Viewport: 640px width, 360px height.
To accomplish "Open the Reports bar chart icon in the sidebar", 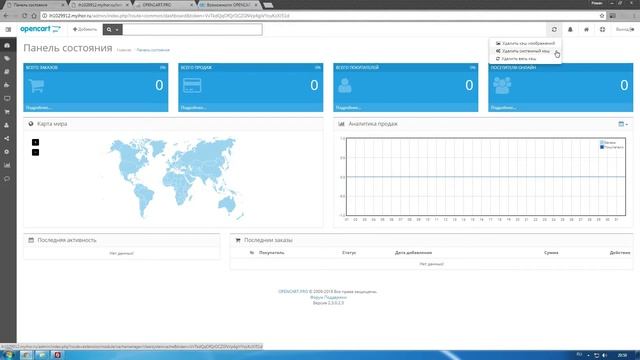I will [x=7, y=165].
